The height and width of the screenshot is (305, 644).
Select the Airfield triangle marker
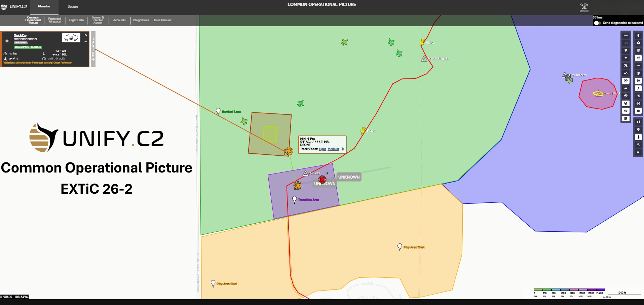click(x=305, y=173)
